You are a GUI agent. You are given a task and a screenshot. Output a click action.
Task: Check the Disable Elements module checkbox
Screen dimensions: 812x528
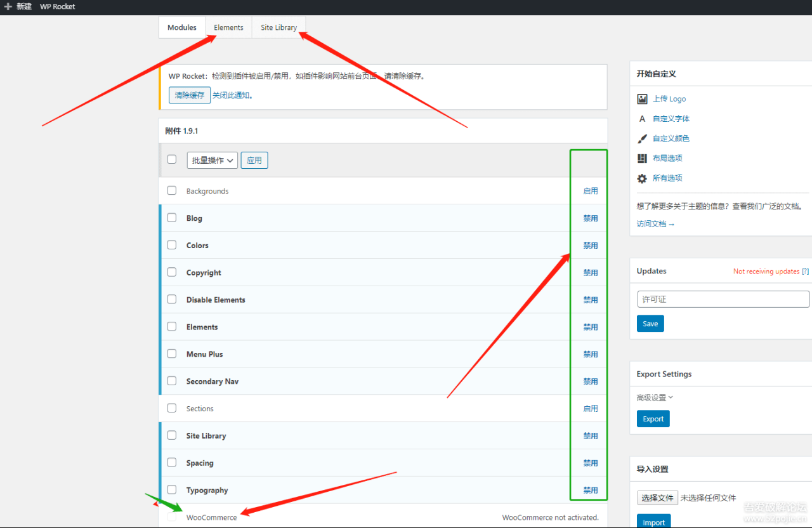click(172, 300)
